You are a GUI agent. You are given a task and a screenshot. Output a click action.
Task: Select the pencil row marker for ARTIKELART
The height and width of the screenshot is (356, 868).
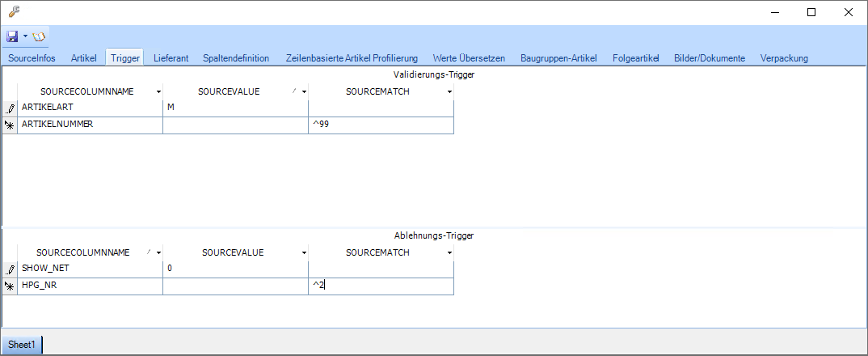click(x=10, y=108)
